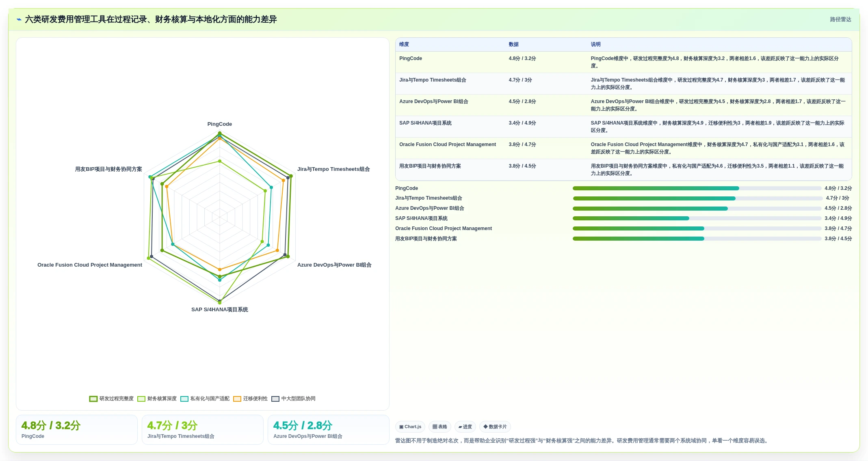
Task: Click the Azure DevOps与Power BI组合 progress bar
Action: (x=697, y=209)
